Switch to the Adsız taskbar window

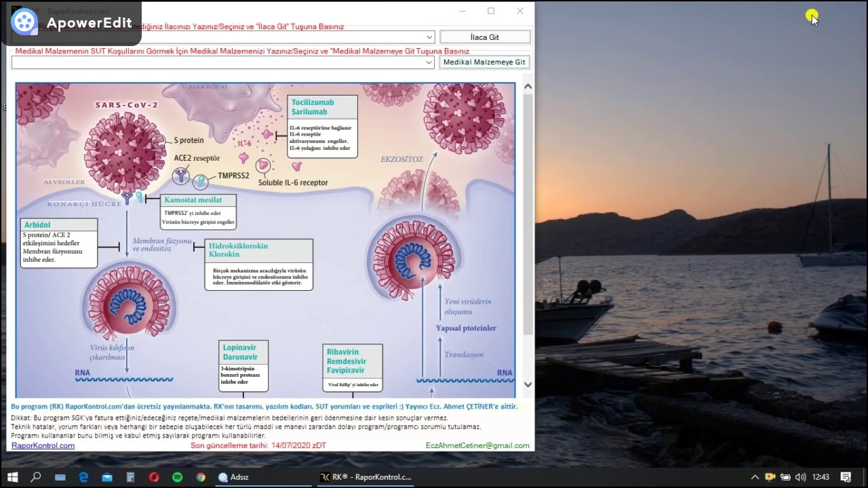tap(264, 477)
